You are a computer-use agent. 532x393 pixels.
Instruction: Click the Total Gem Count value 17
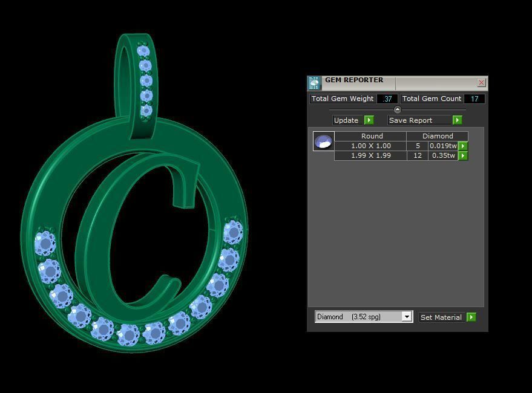click(475, 99)
